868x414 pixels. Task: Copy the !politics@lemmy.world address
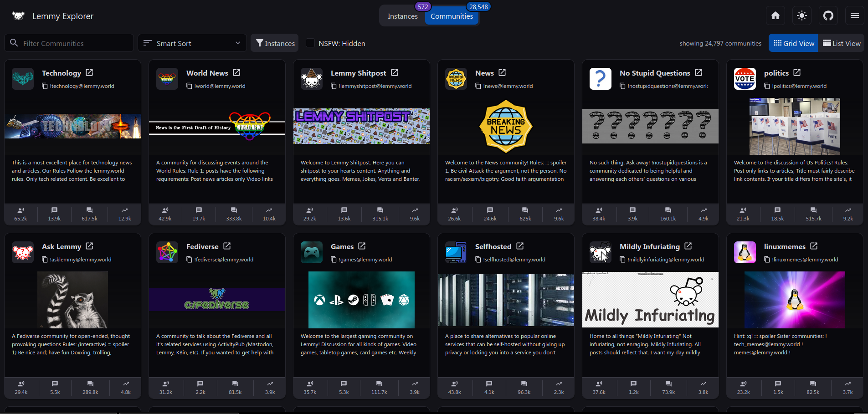(767, 86)
